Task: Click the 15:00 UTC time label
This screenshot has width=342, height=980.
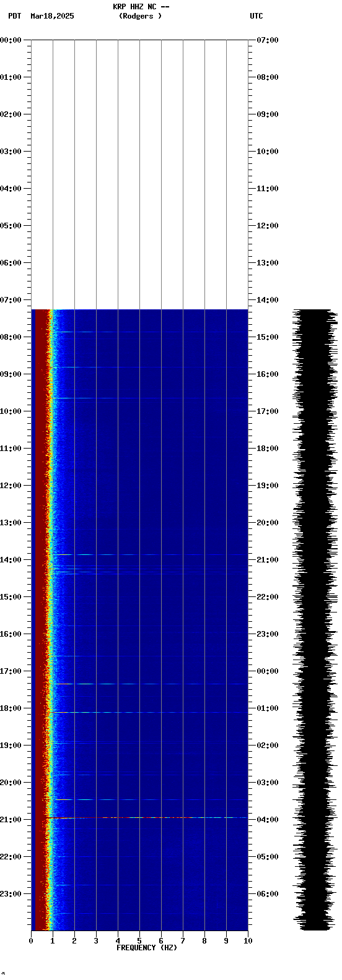Action: (268, 337)
